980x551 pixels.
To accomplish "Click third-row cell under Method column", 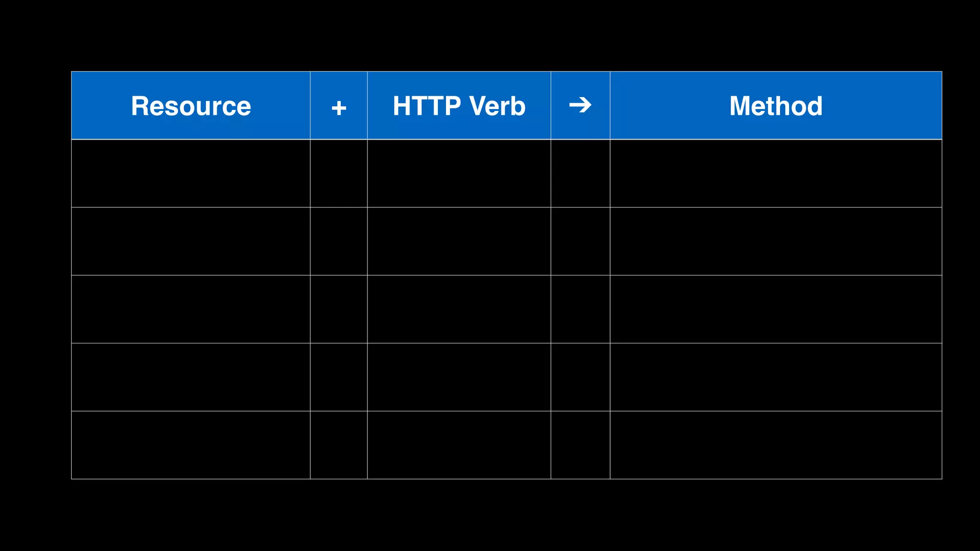I will [776, 309].
